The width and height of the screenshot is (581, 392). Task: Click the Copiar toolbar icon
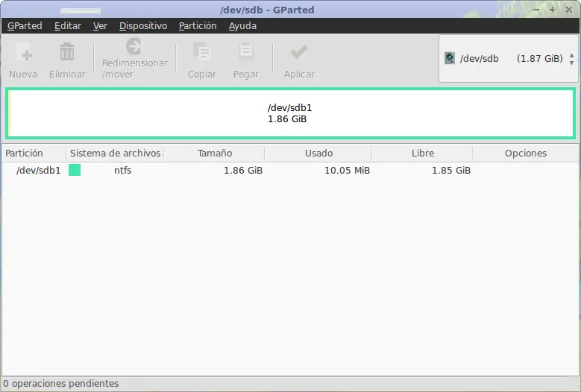202,51
